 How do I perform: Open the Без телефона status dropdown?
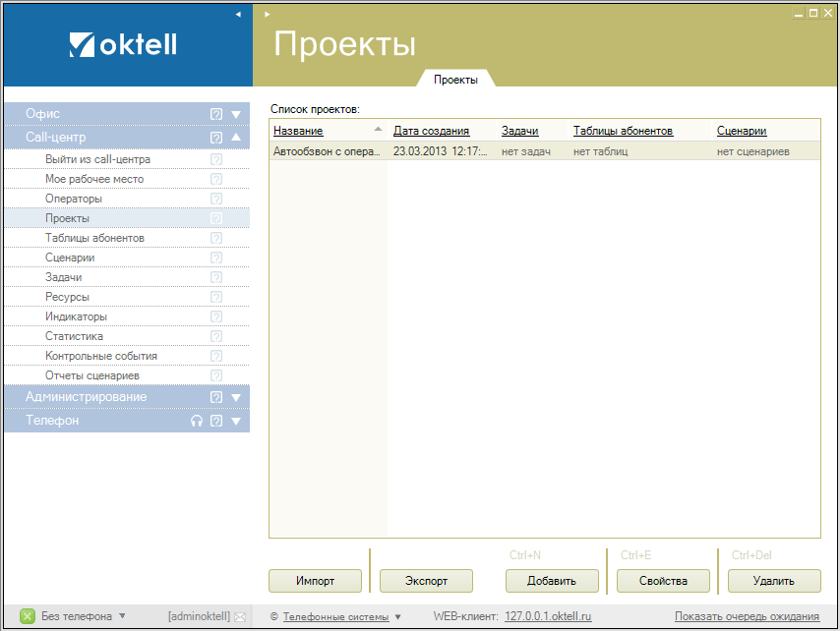122,616
